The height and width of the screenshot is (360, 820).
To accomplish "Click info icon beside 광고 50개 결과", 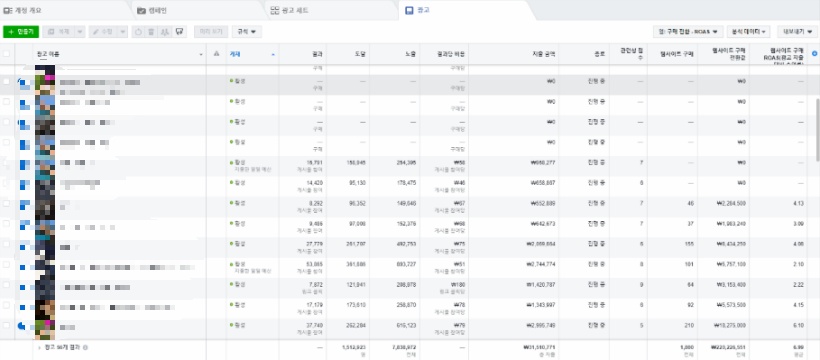I will (x=85, y=347).
